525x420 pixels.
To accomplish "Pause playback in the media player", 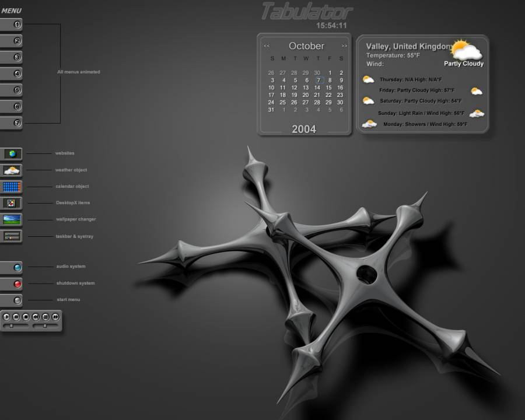I will [16, 317].
